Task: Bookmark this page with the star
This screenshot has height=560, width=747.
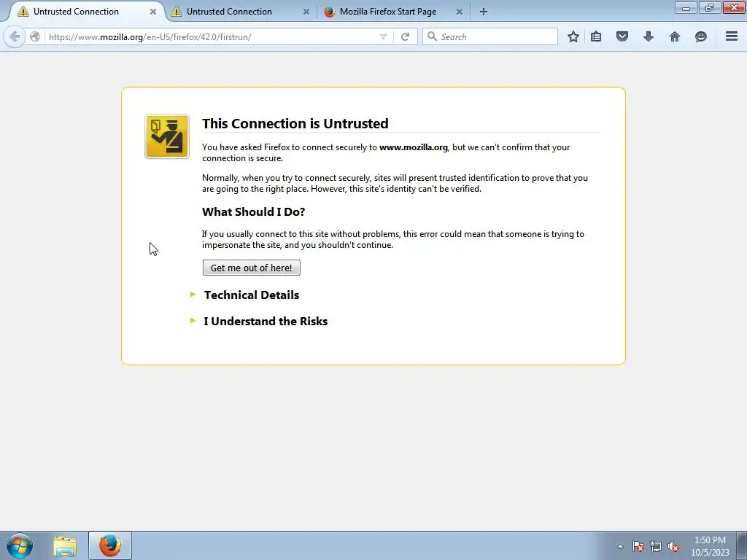Action: pos(573,36)
